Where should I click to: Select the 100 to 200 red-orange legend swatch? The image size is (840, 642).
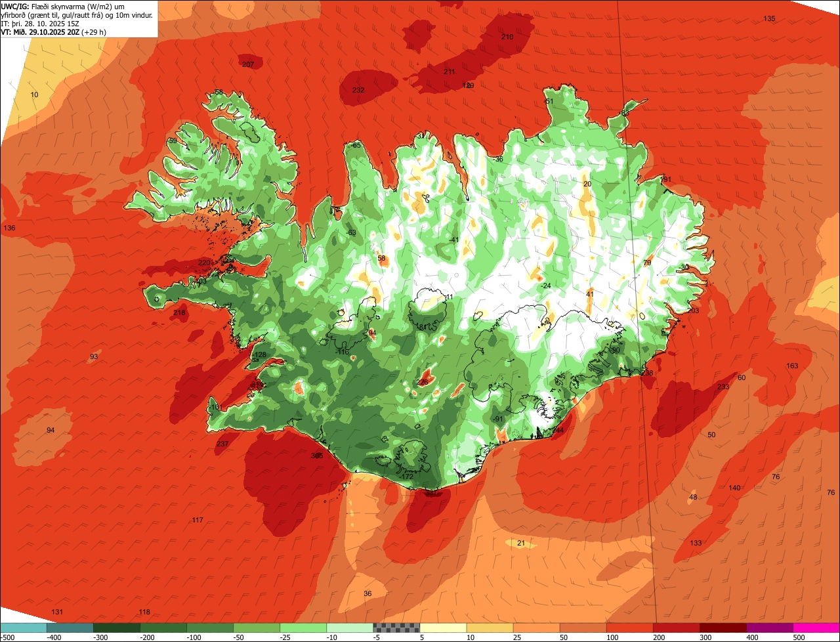(629, 628)
